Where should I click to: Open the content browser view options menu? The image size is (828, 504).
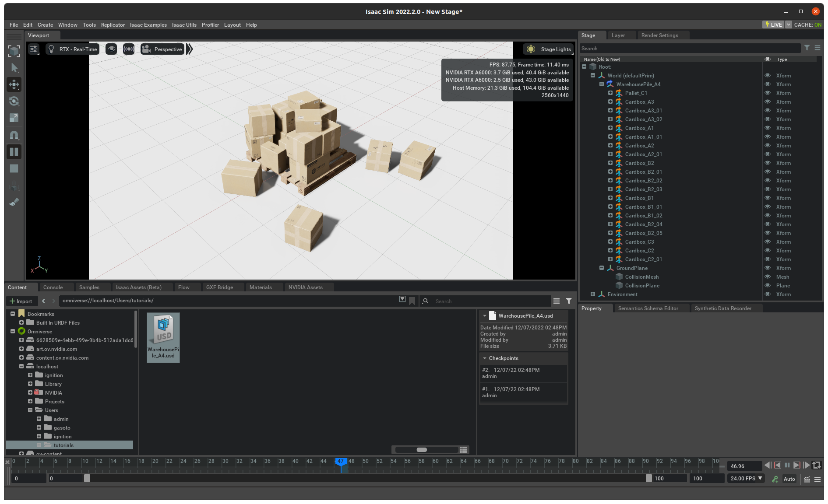click(557, 301)
